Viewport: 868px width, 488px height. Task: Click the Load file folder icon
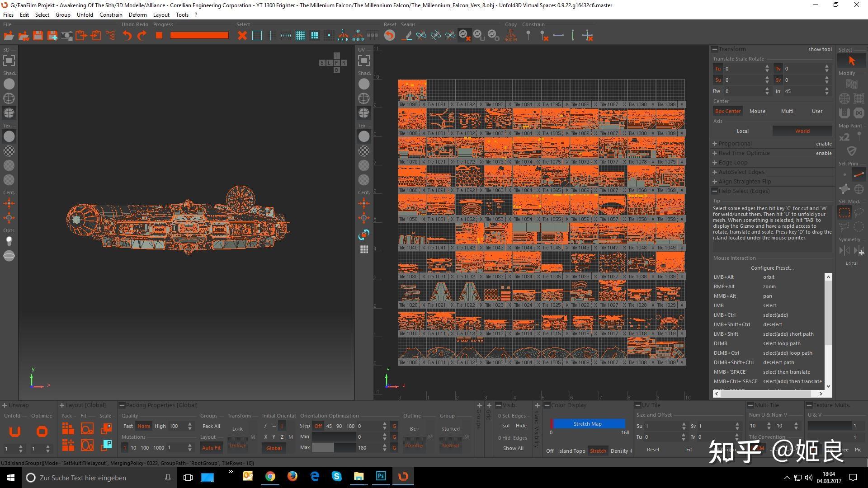point(9,36)
